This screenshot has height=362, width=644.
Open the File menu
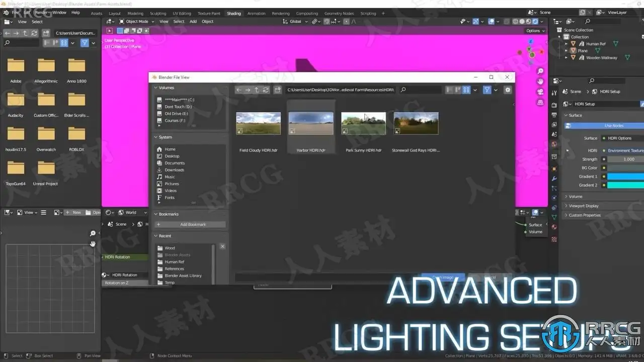15,12
